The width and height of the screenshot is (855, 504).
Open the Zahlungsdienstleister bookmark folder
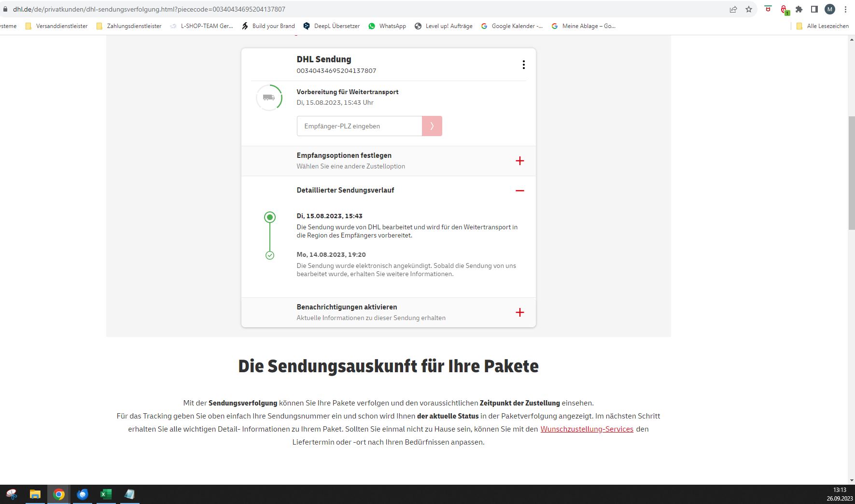click(129, 26)
